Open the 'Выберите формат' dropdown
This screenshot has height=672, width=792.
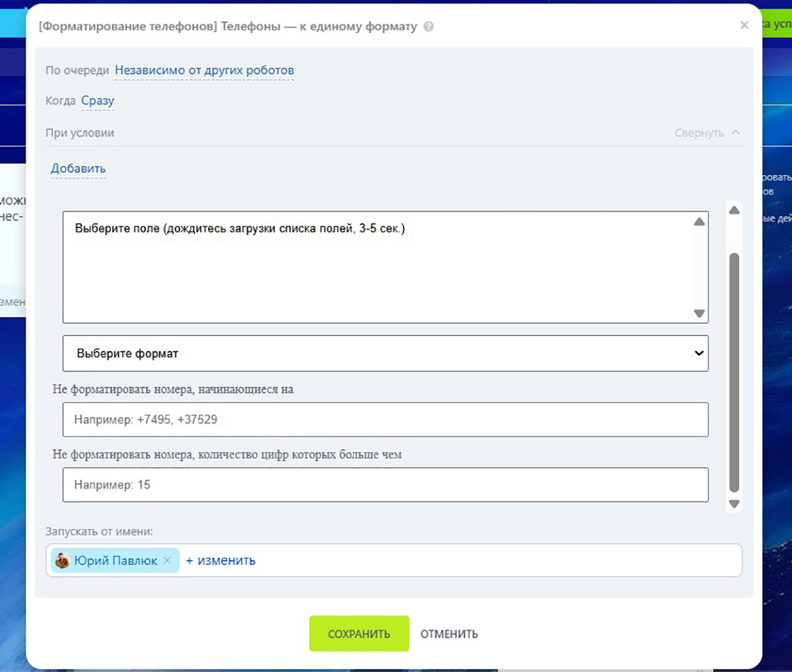pyautogui.click(x=385, y=353)
